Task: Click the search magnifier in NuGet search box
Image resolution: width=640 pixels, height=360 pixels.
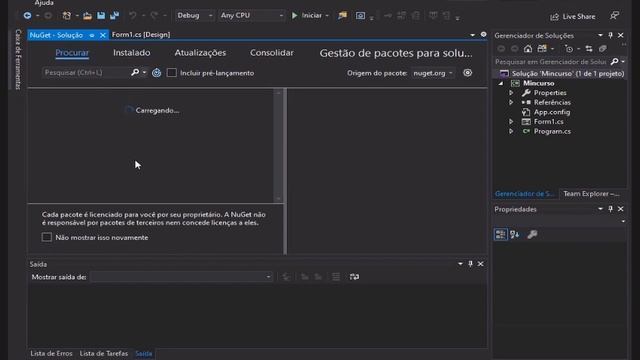Action: (x=135, y=72)
